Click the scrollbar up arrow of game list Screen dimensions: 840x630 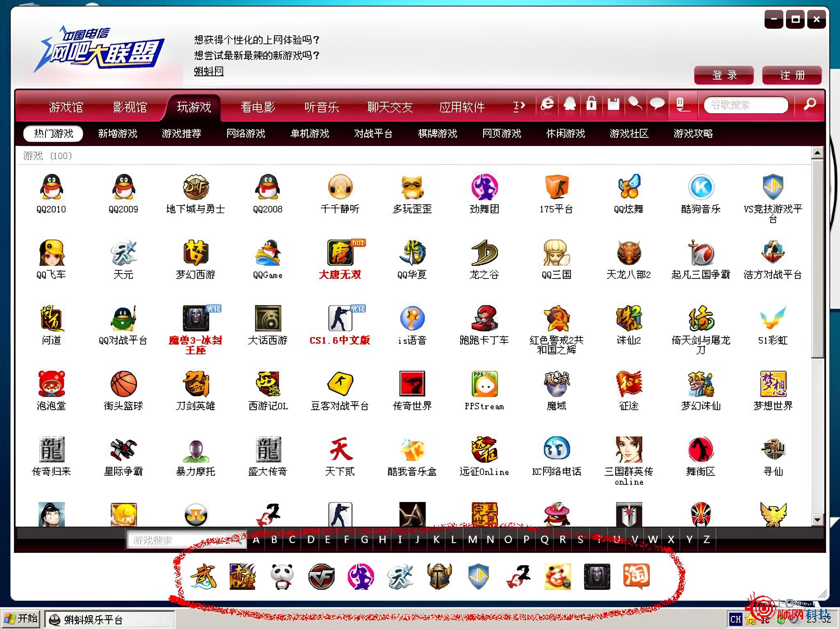[x=817, y=153]
